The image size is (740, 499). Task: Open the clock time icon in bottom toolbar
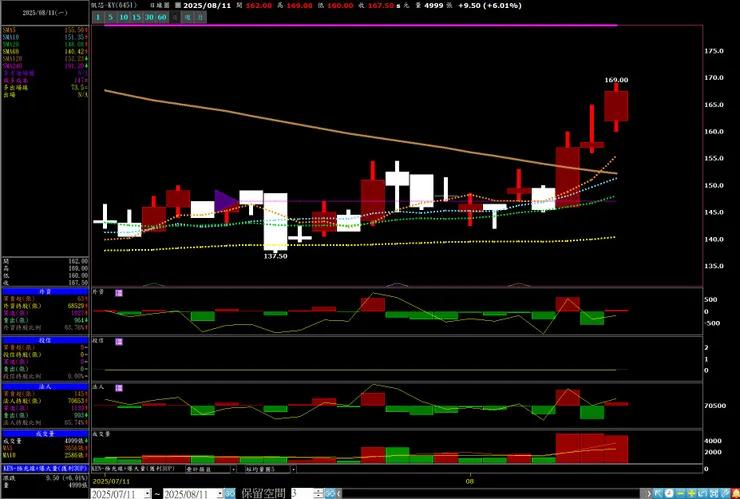(669, 494)
